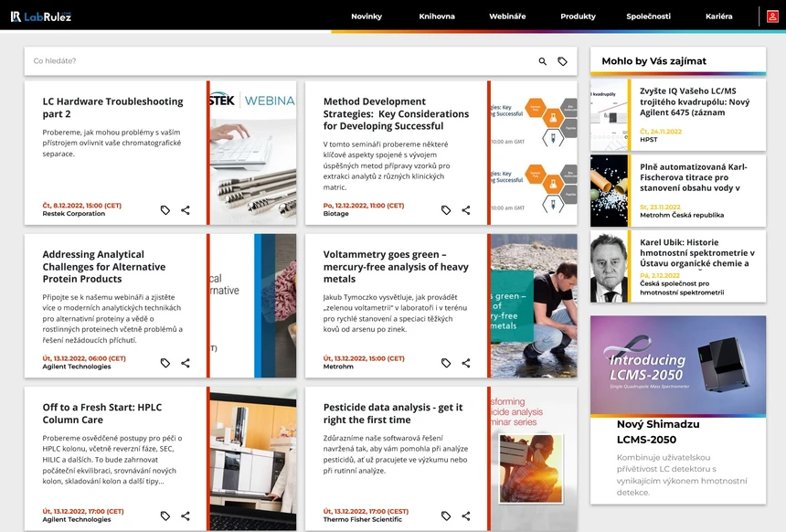786x532 pixels.
Task: Click 'Thermo Fisher Scientific' company name
Action: (x=363, y=519)
